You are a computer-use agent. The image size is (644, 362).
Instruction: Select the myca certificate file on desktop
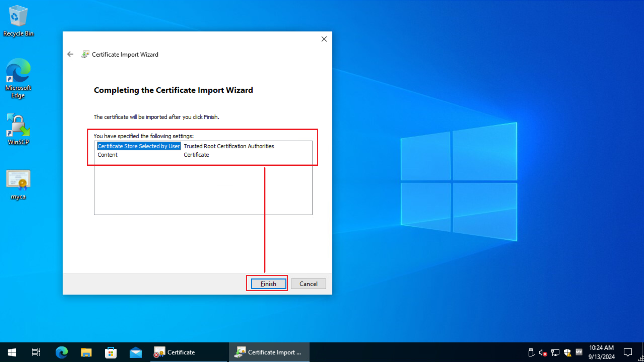[18, 185]
